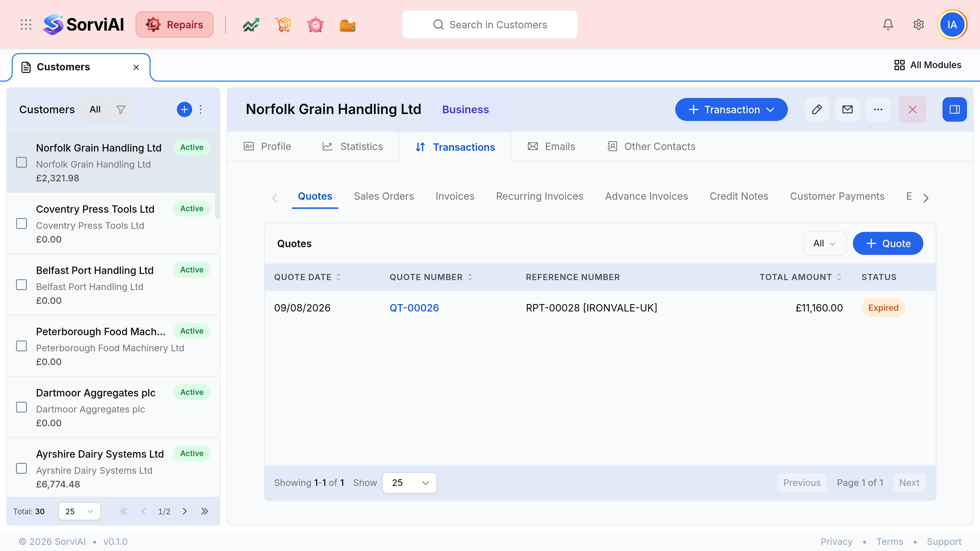Viewport: 980px width, 551px height.
Task: Open the Terms footer link
Action: 889,542
